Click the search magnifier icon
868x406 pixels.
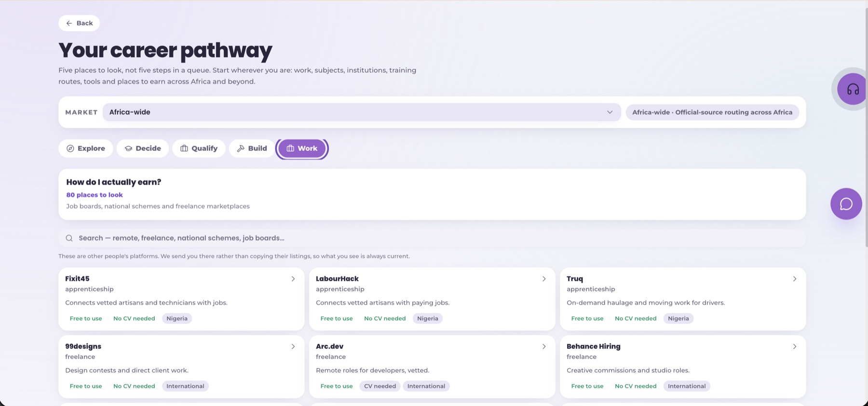[x=69, y=238]
